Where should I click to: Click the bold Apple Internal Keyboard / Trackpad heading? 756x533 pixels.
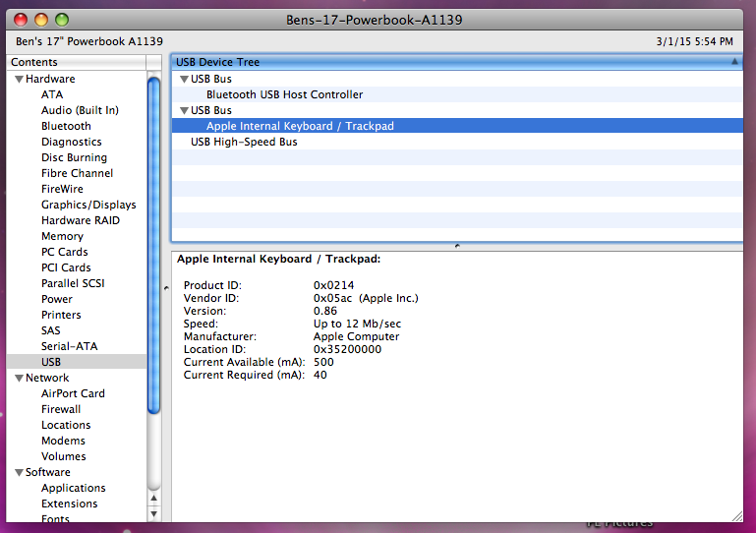point(278,259)
